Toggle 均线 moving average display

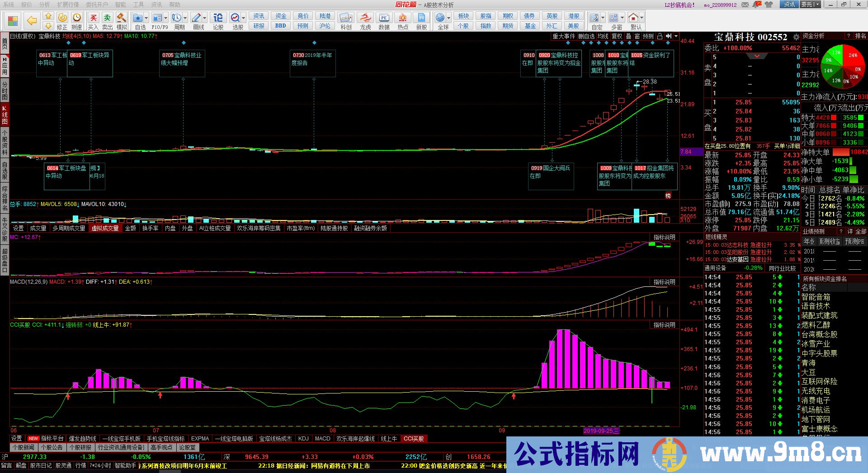[x=603, y=36]
